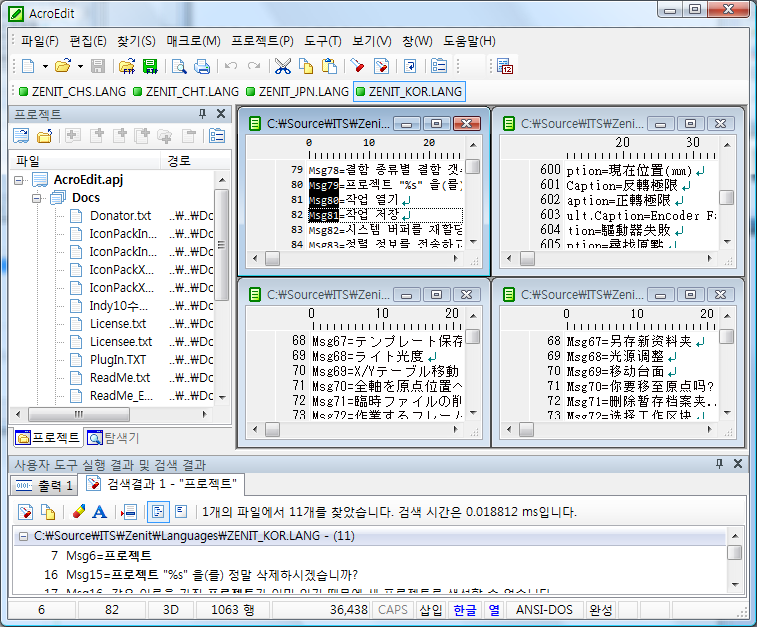The width and height of the screenshot is (757, 627).
Task: Click the first icon in project panel toolbar
Action: point(21,136)
